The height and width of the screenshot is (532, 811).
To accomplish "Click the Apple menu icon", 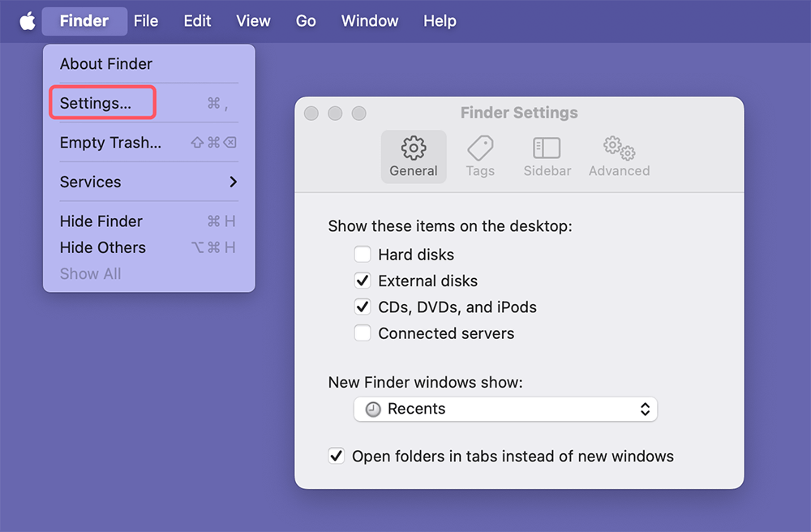I will point(27,20).
